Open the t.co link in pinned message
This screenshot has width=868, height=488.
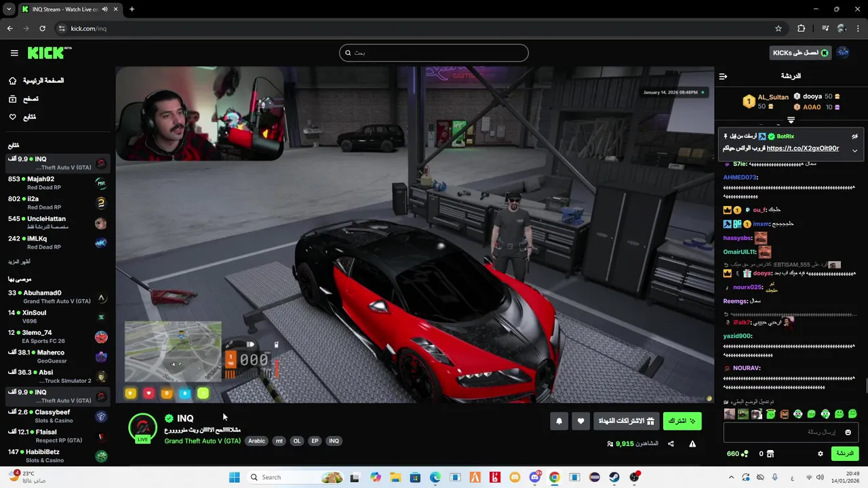click(802, 148)
